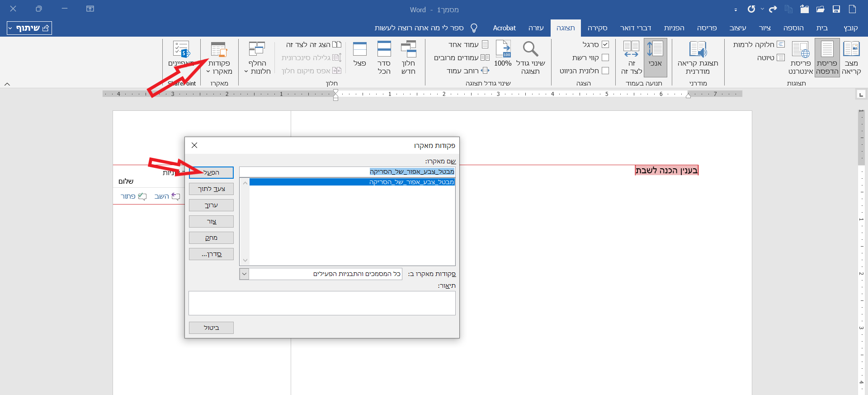Enable the Navigation Pane (חלונית הניווט) checkbox
868x395 pixels.
605,71
